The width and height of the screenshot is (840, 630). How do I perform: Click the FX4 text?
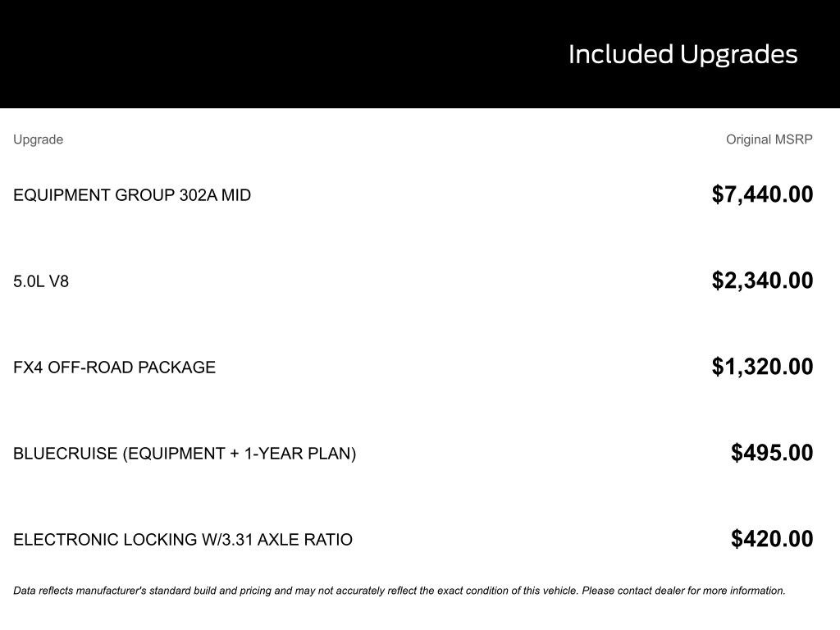(28, 367)
